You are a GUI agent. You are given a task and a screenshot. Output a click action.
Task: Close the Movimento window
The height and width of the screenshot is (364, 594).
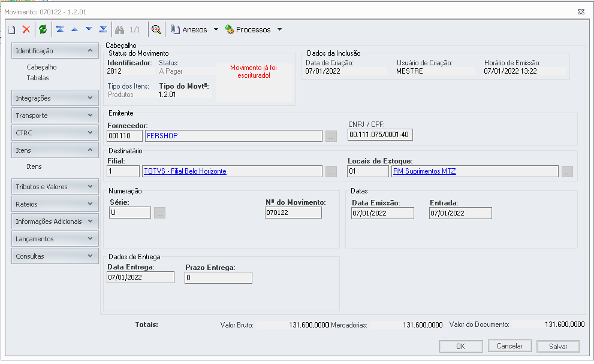(x=581, y=12)
